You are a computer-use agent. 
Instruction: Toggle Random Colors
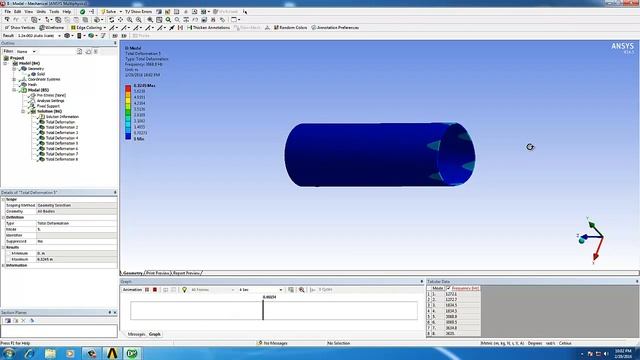pos(290,27)
